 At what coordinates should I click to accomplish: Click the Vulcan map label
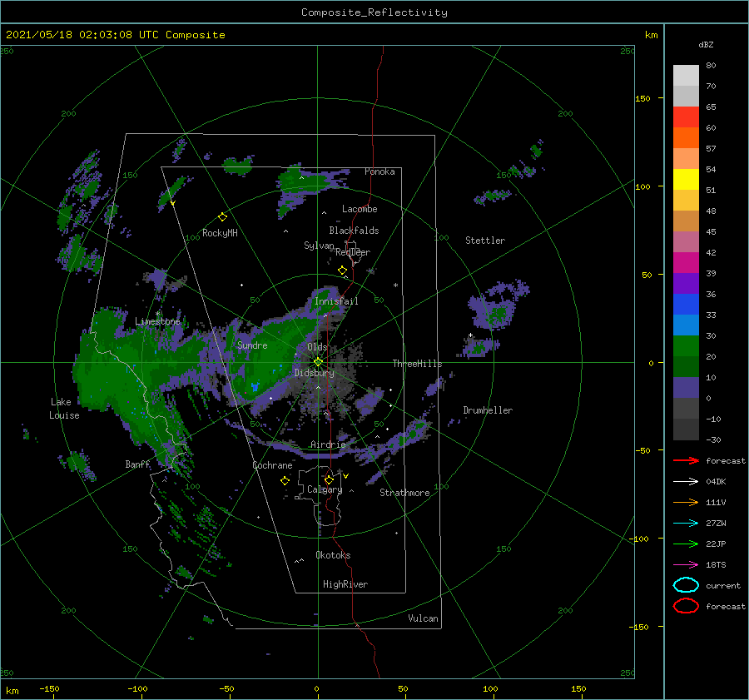coord(423,618)
